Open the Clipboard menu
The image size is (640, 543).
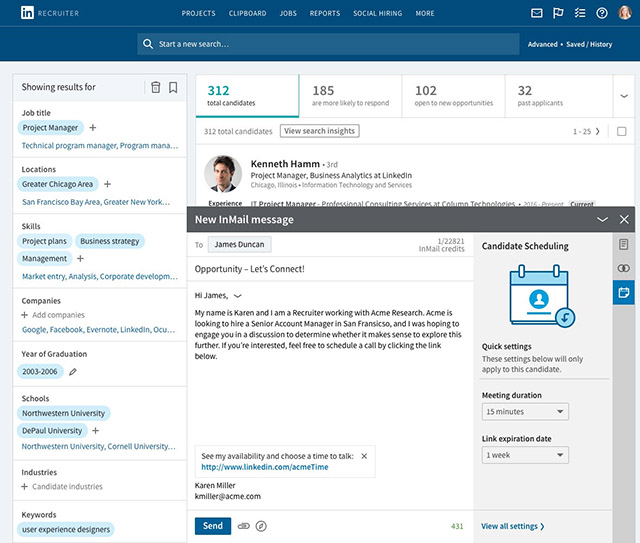(x=247, y=13)
